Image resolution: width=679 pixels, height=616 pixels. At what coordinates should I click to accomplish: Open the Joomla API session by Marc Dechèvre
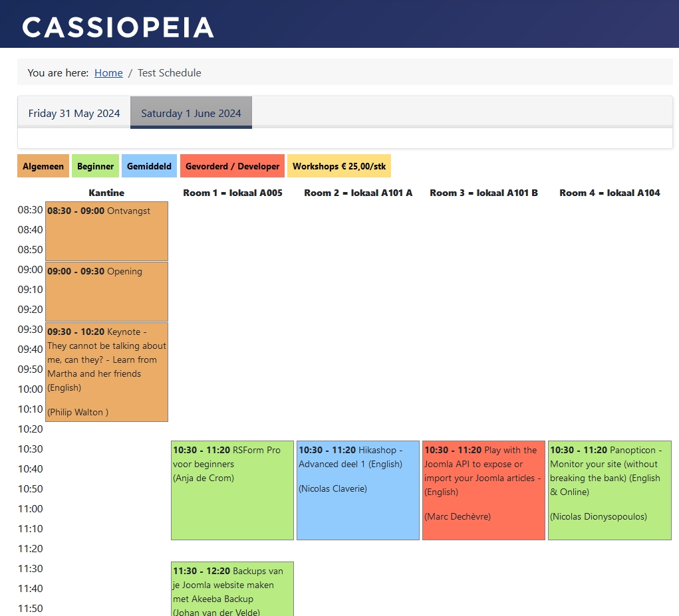pos(483,490)
